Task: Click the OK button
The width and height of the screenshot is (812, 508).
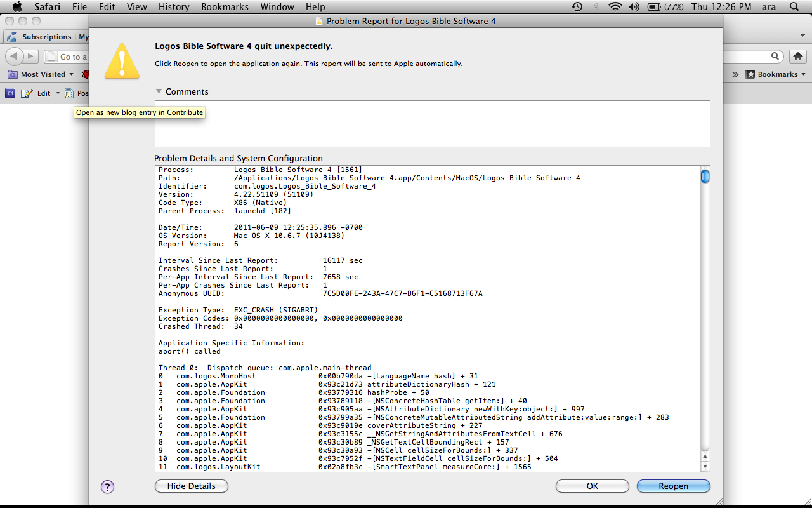Action: (592, 486)
